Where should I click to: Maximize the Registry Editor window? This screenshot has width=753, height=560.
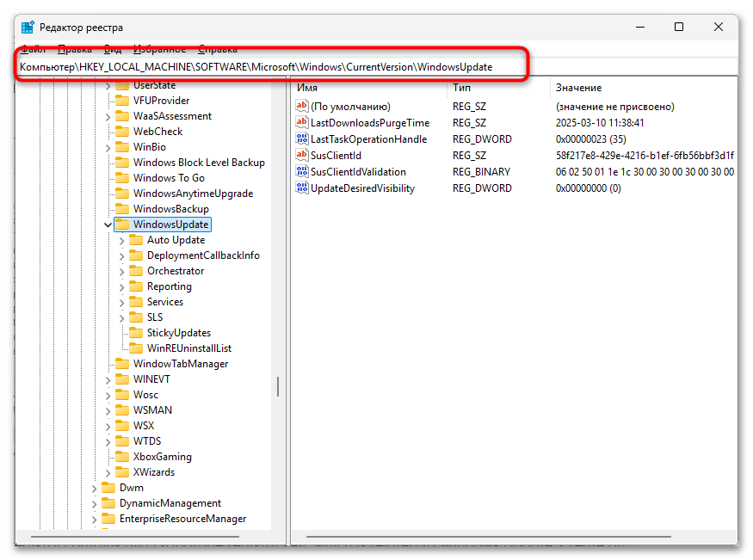click(x=679, y=27)
